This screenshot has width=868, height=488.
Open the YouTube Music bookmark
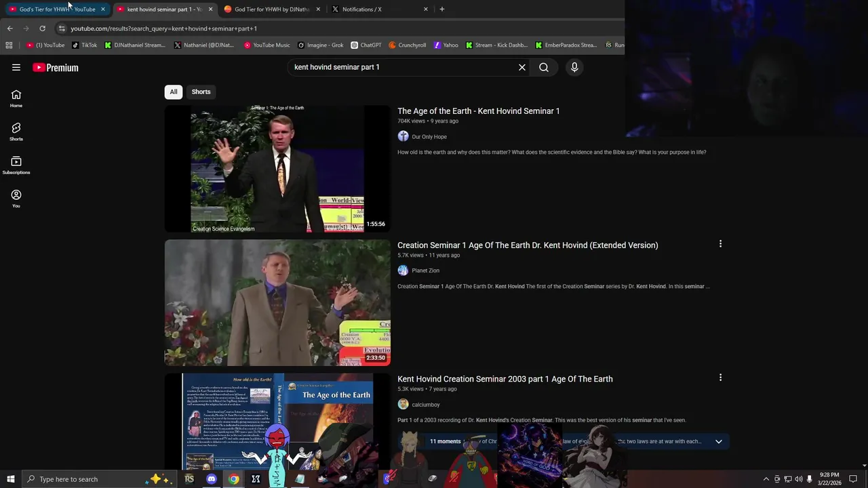(267, 45)
